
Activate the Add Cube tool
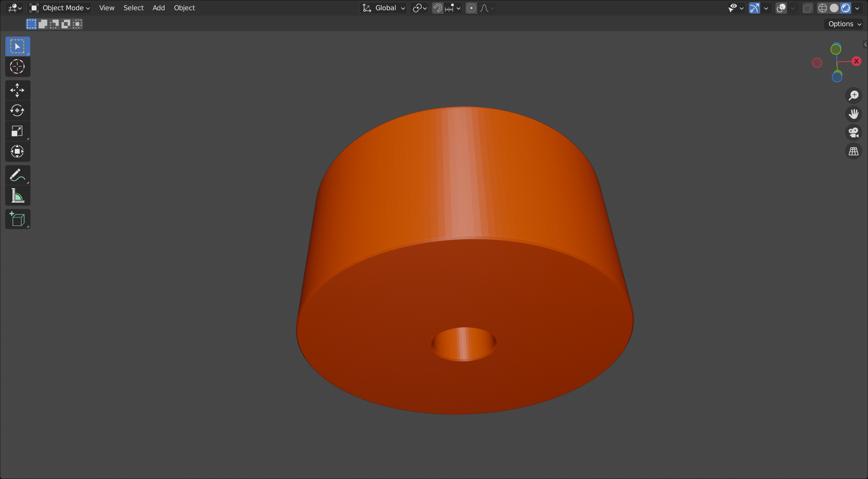point(17,219)
